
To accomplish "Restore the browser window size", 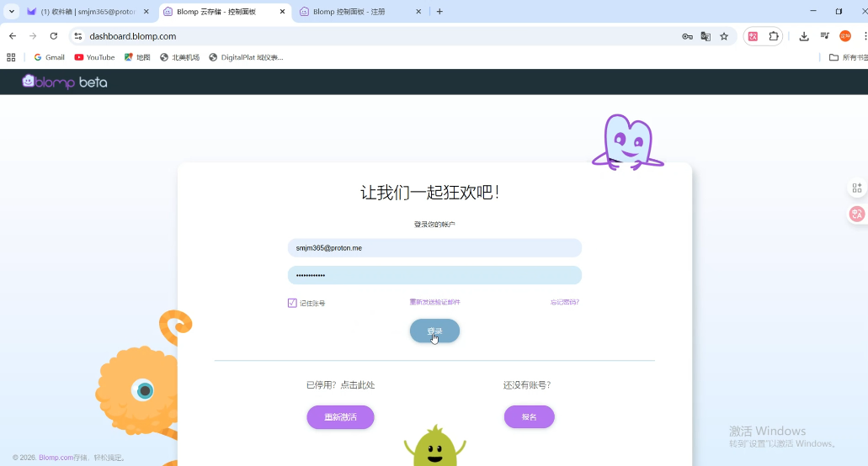I will [x=839, y=11].
